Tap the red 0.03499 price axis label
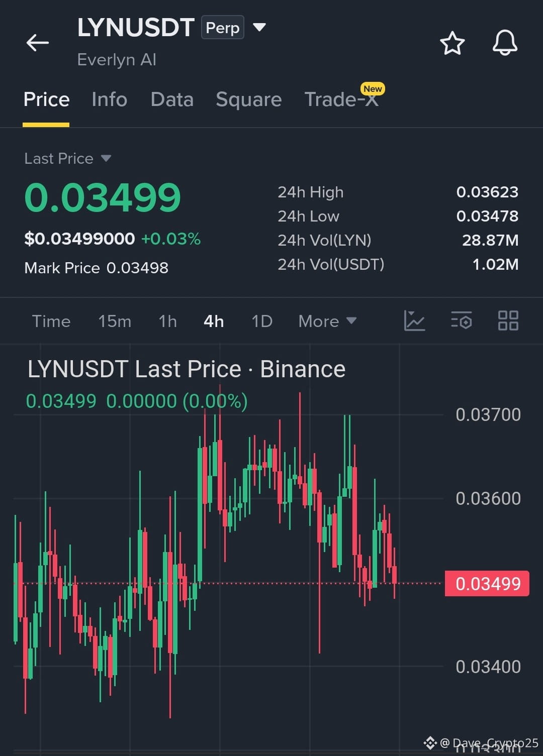Image resolution: width=543 pixels, height=756 pixels. coord(487,583)
